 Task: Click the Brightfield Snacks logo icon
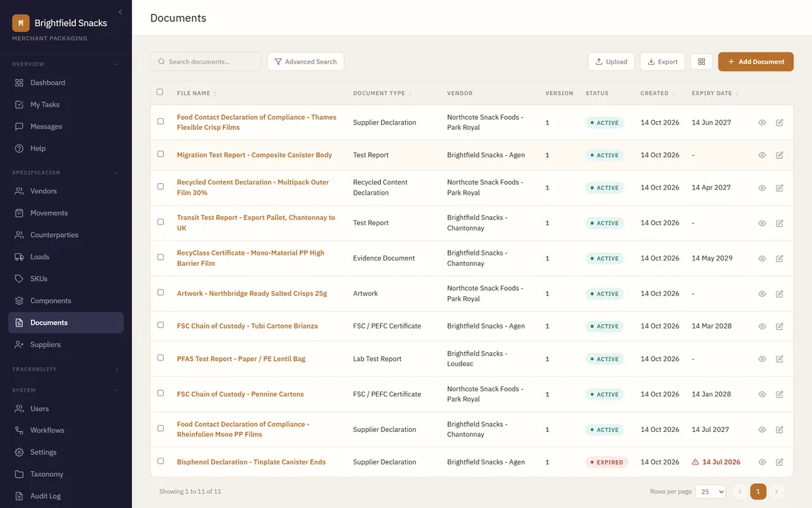click(21, 23)
